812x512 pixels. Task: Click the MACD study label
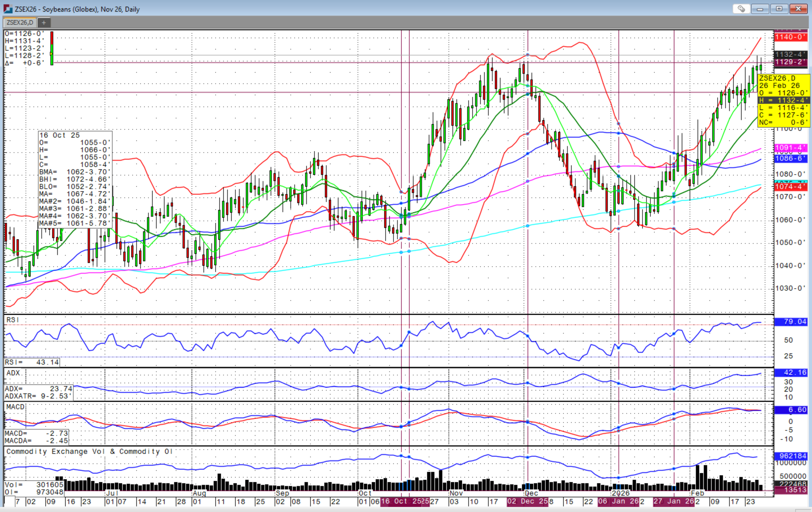tap(15, 407)
